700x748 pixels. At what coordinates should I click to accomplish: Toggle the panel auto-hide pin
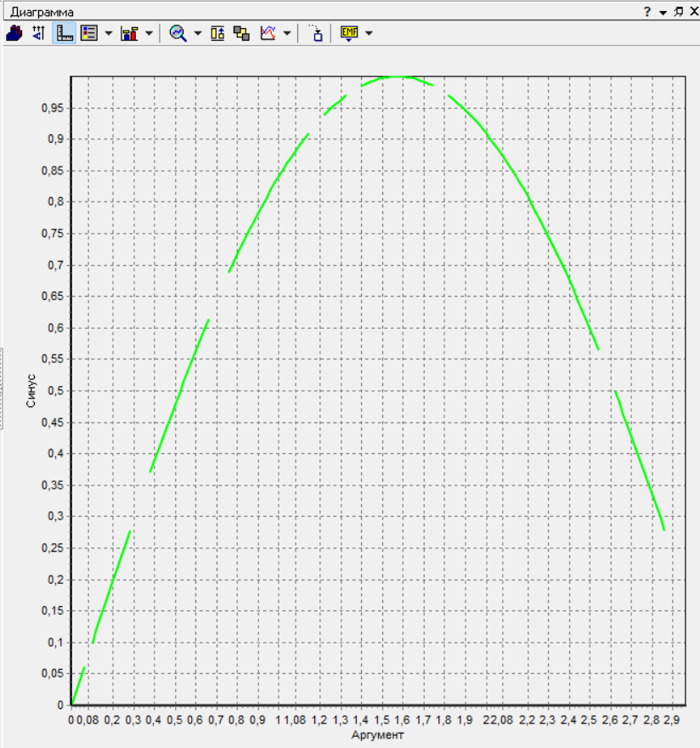coord(679,11)
